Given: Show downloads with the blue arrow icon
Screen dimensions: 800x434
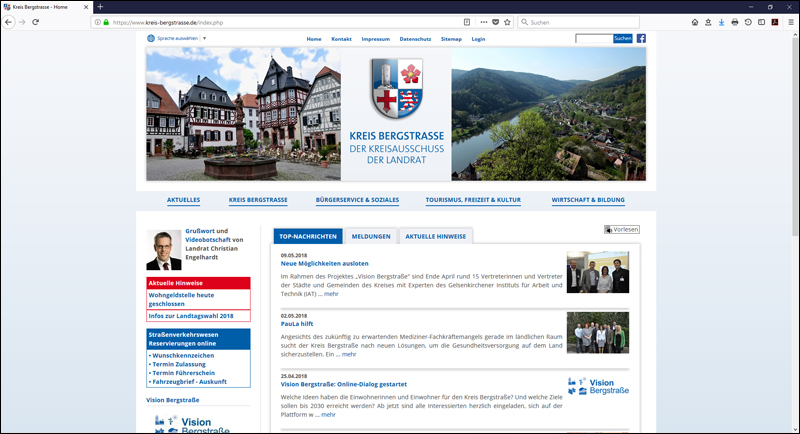Looking at the screenshot, I should [721, 22].
